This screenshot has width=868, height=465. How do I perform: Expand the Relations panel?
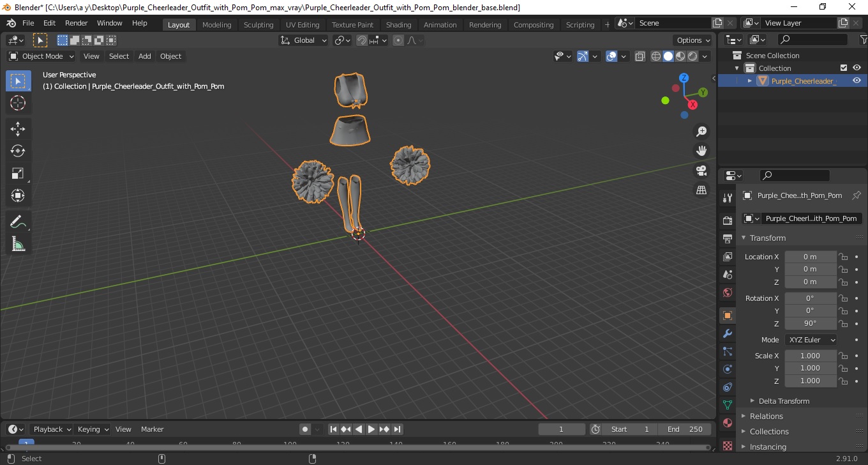[x=766, y=416]
